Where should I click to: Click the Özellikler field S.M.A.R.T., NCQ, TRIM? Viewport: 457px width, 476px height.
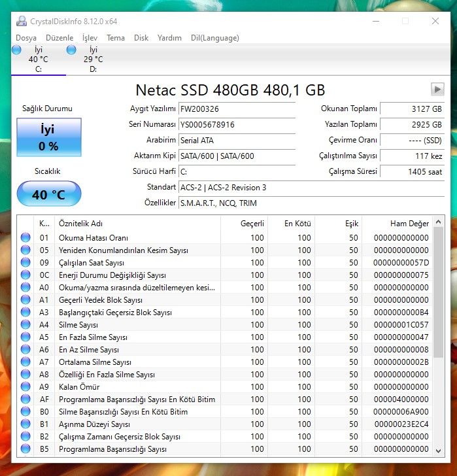pos(311,203)
